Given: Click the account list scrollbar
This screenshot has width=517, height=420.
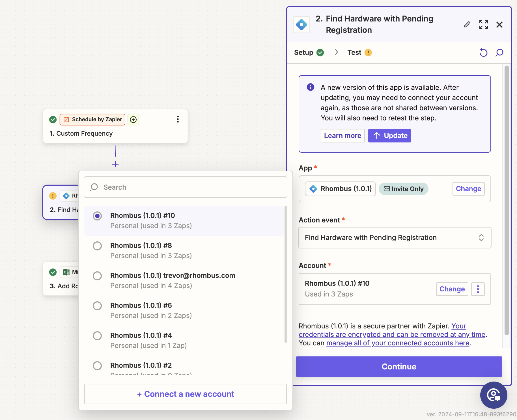Looking at the screenshot, I should pos(285,274).
